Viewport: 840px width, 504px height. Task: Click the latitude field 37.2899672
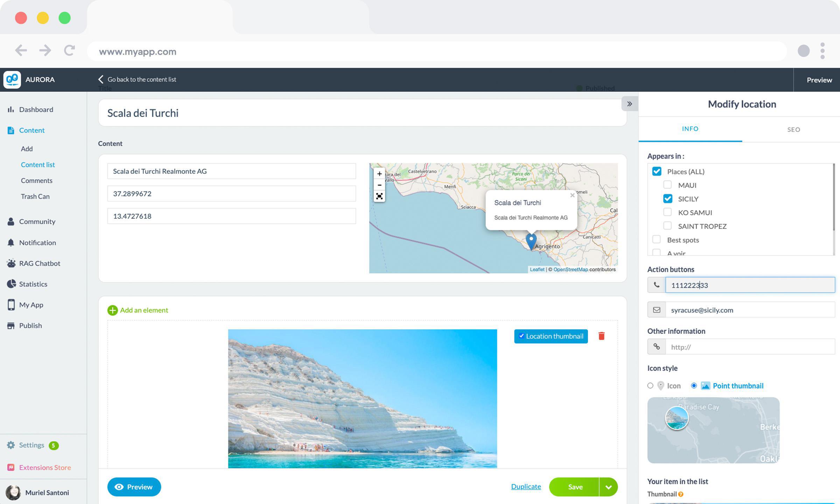[231, 194]
